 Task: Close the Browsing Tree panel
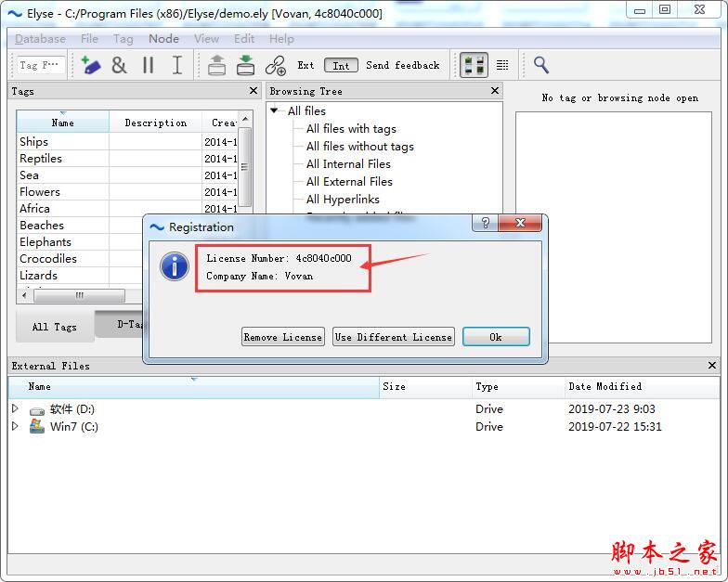click(x=495, y=91)
